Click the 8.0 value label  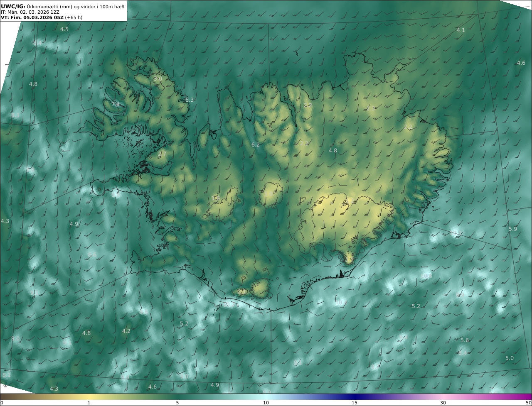click(x=15, y=339)
